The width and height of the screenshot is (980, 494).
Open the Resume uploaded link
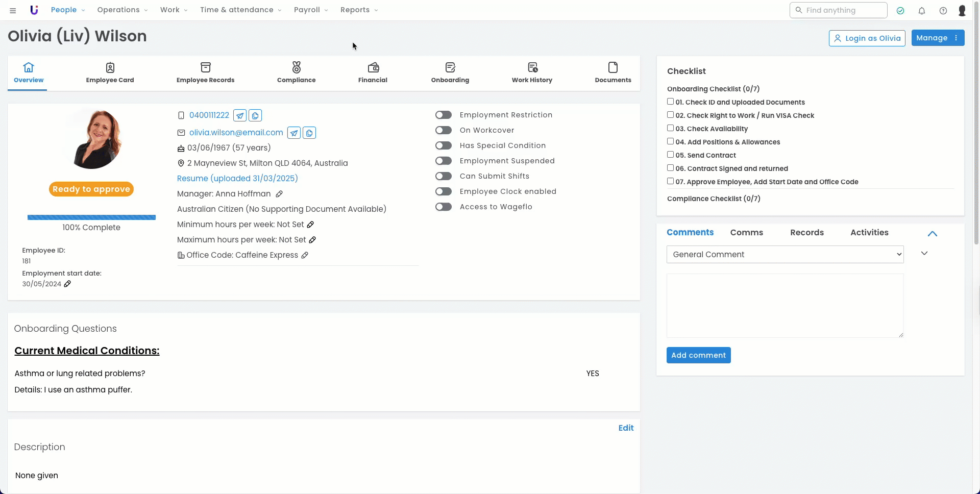(237, 178)
